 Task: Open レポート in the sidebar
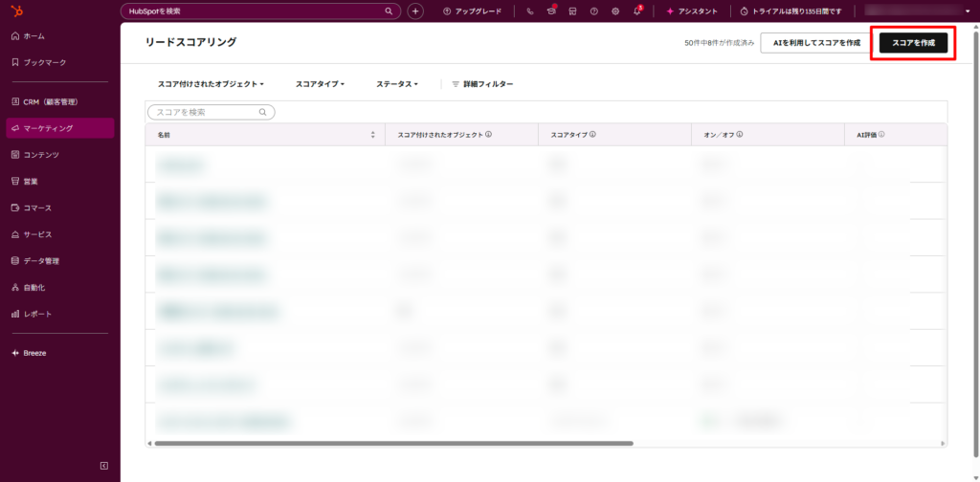click(32, 314)
